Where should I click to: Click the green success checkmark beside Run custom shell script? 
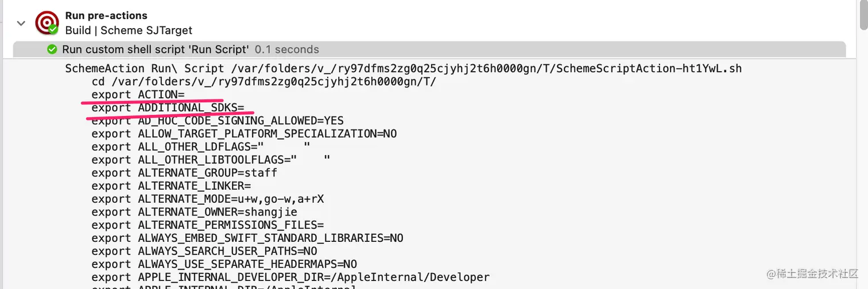point(52,49)
